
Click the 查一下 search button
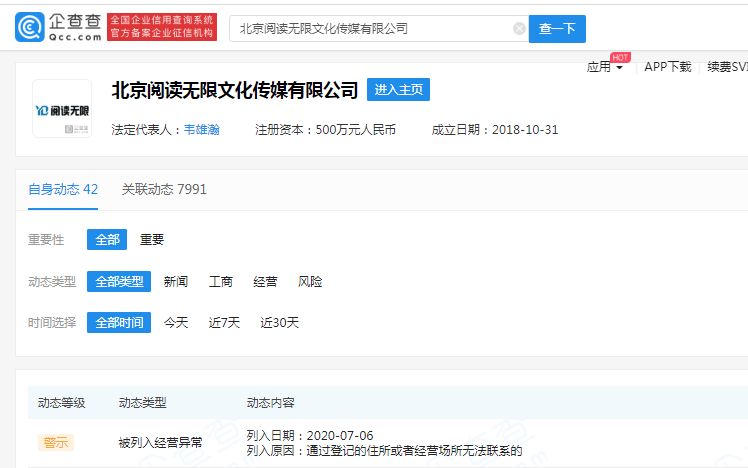557,29
